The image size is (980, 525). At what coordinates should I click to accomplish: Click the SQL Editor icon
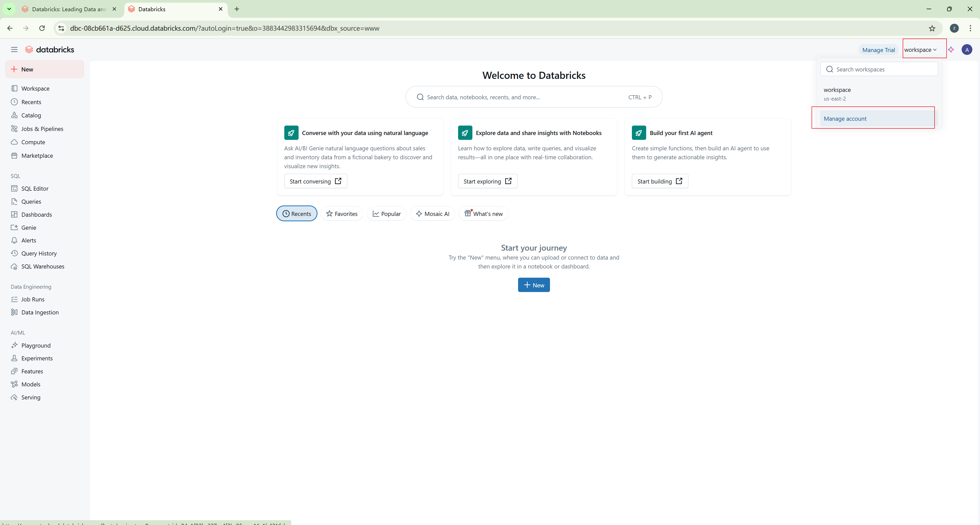pyautogui.click(x=15, y=188)
